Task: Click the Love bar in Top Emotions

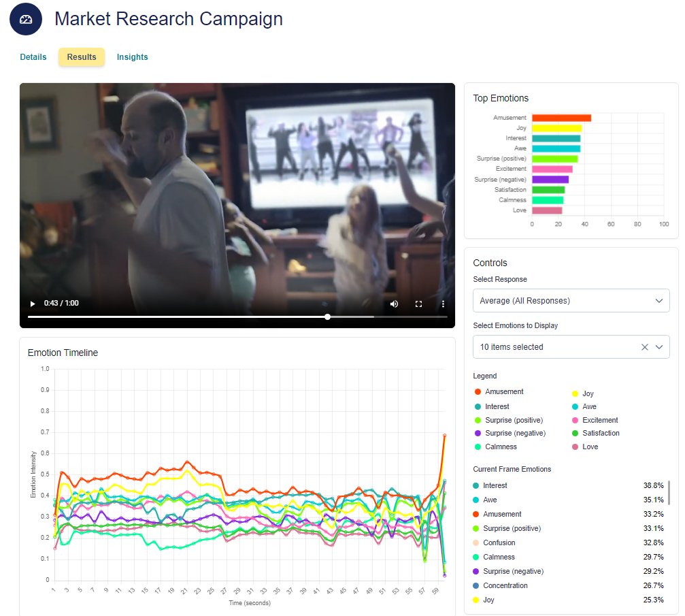Action: pos(547,210)
